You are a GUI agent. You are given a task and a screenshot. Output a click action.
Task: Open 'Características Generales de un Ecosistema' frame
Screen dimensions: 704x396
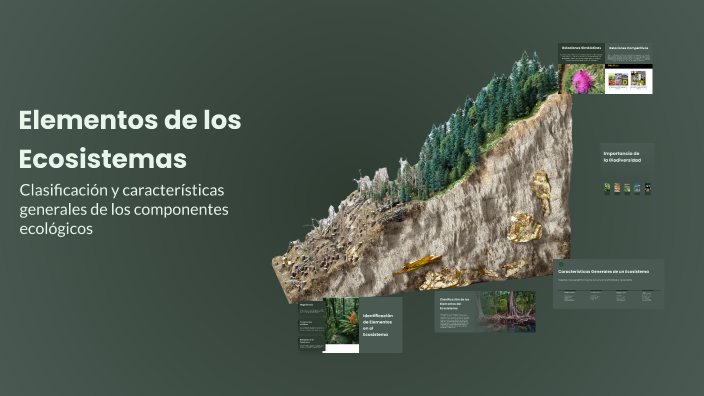click(x=608, y=284)
